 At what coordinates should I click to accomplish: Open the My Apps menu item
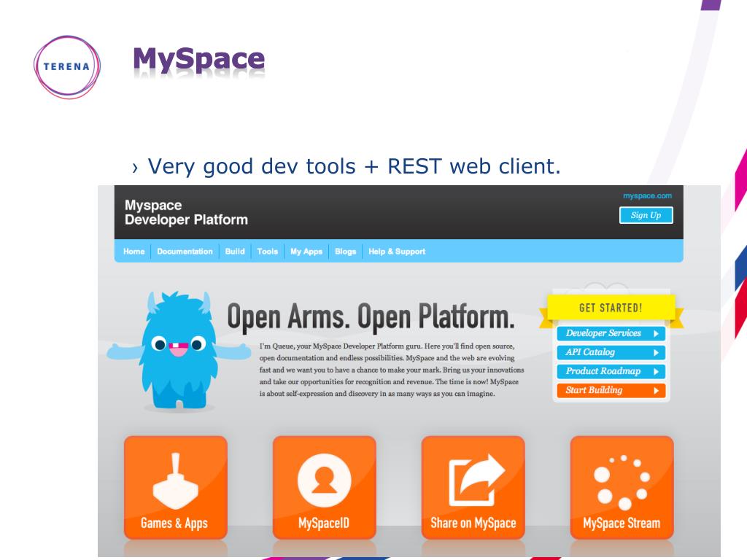pos(306,252)
